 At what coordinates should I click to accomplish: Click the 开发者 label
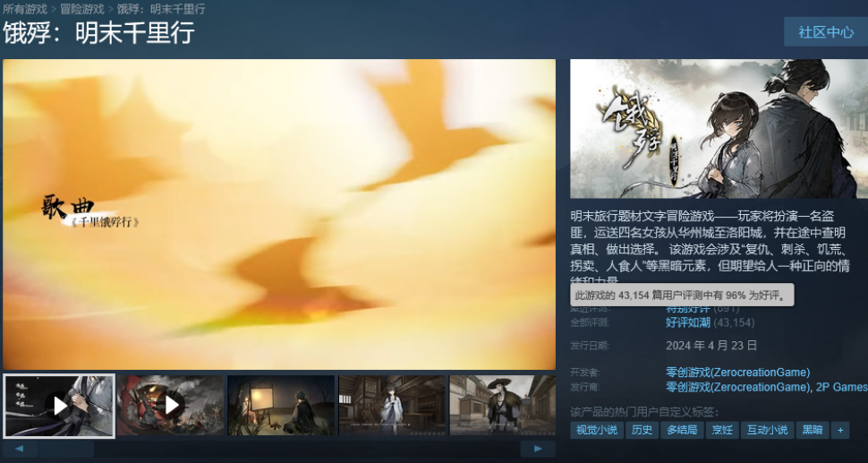(585, 373)
